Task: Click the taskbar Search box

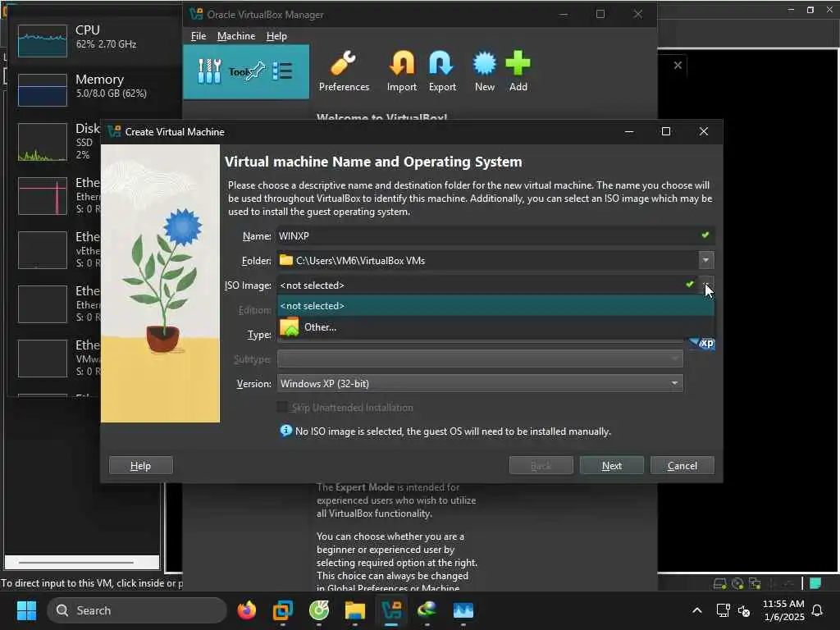Action: (137, 610)
